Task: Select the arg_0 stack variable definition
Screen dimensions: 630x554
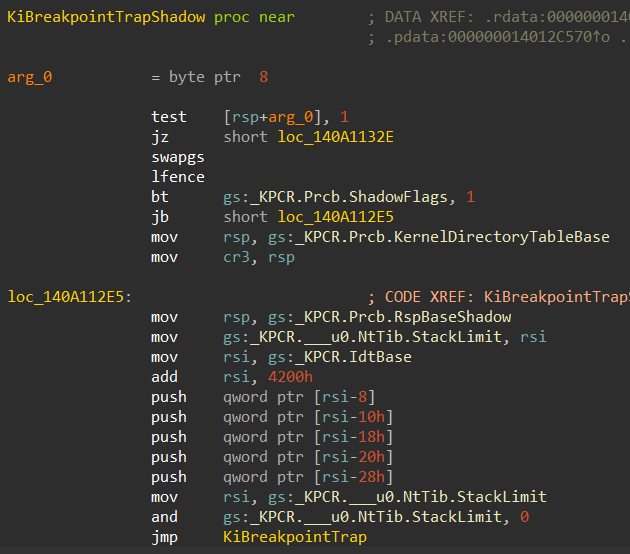Action: click(x=32, y=77)
